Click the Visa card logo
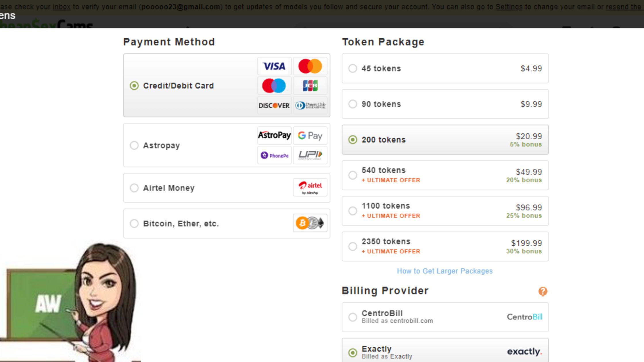This screenshot has width=644, height=362. (x=274, y=66)
